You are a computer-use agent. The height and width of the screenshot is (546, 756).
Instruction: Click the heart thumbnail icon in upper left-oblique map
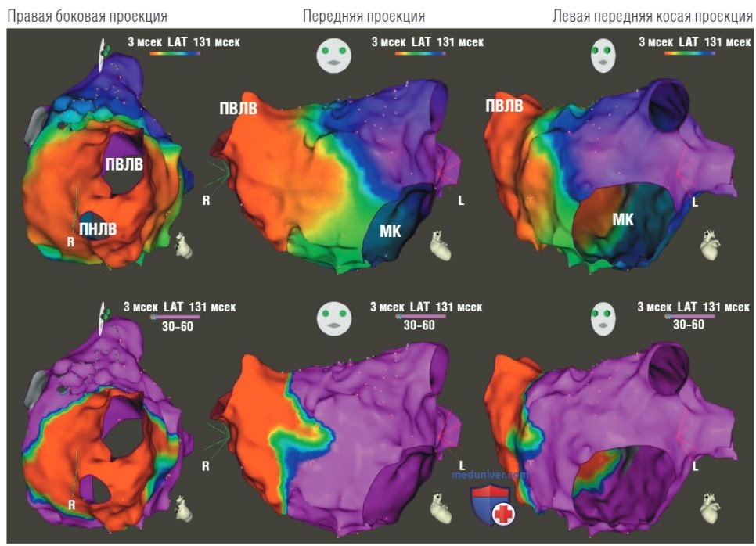coord(710,246)
